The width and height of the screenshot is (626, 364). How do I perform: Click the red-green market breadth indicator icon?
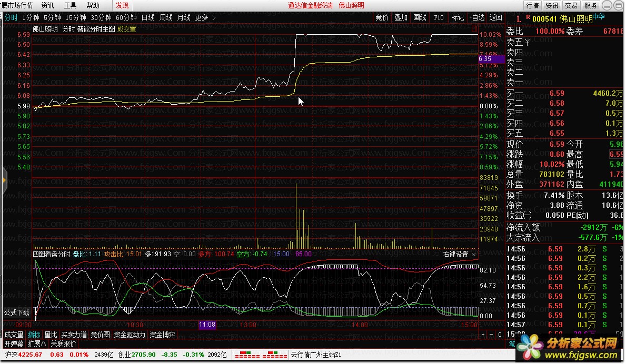click(261, 355)
